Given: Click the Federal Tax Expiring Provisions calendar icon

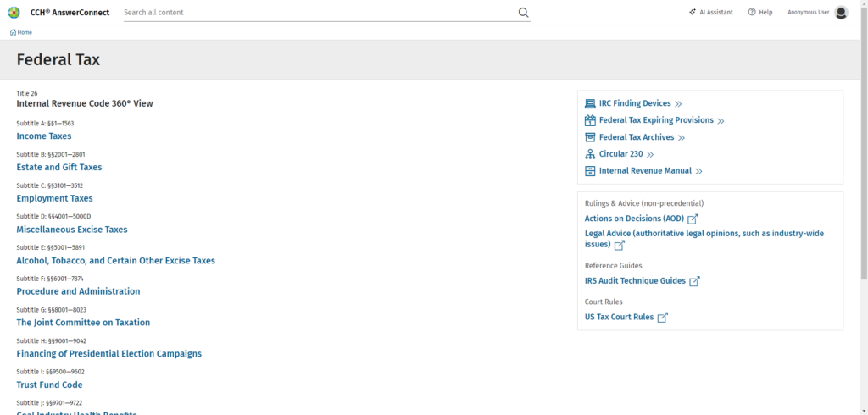Looking at the screenshot, I should click(x=591, y=120).
